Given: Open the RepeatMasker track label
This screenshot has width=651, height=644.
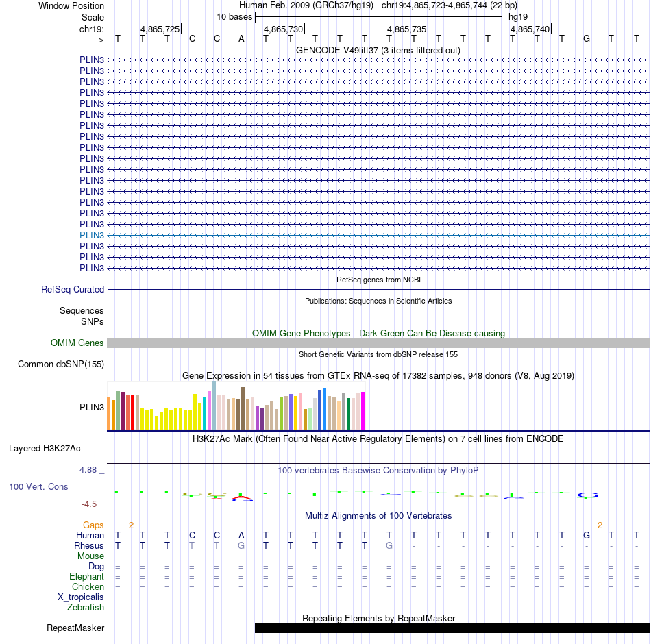Looking at the screenshot, I should (x=75, y=628).
